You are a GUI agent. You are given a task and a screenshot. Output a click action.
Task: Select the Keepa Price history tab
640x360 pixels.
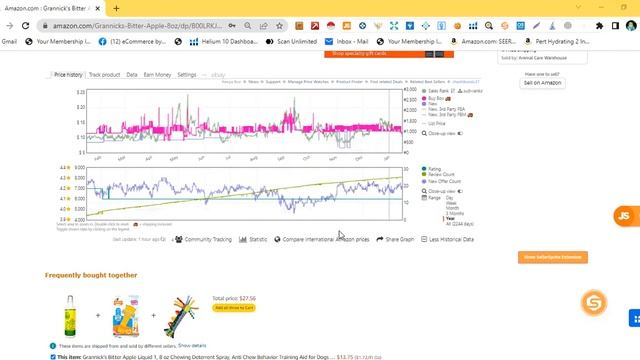pos(68,75)
